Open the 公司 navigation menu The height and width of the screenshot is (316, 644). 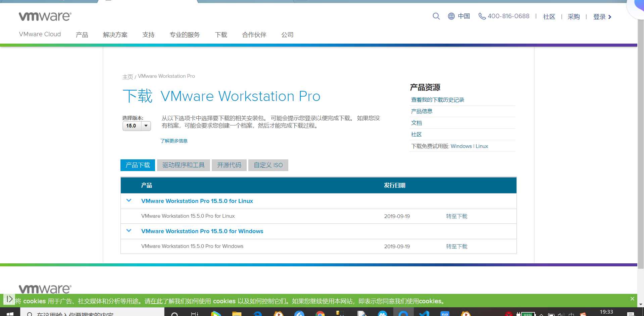(287, 35)
